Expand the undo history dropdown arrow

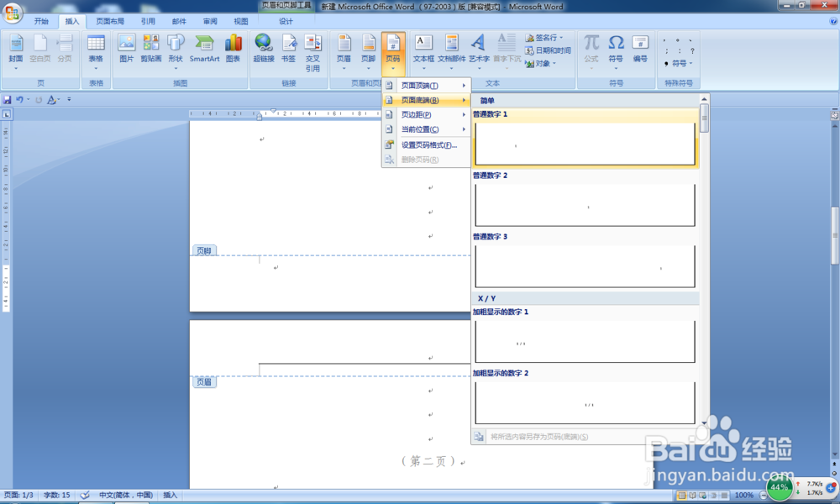click(x=29, y=100)
